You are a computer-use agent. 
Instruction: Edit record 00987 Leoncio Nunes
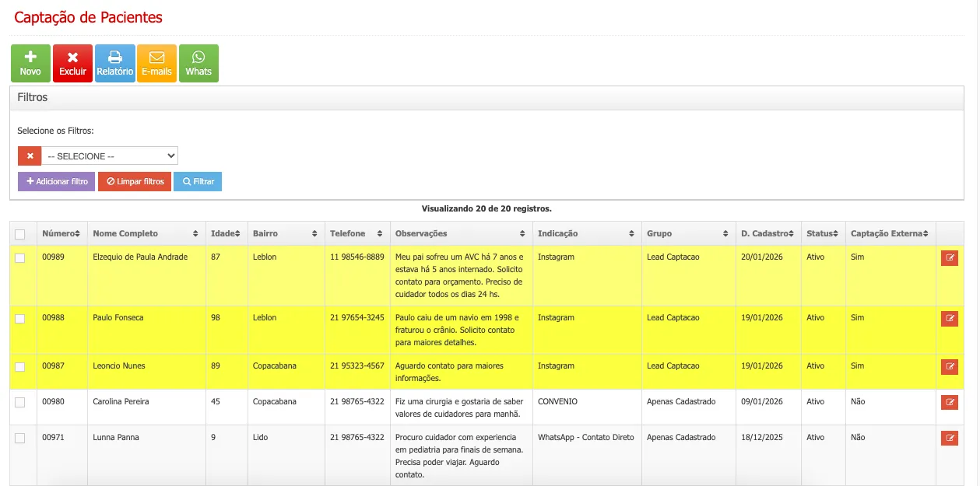(x=949, y=367)
